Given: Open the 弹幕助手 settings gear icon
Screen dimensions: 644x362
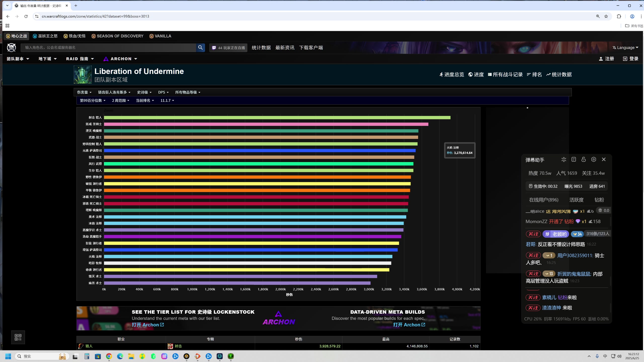Looking at the screenshot, I should 594,159.
